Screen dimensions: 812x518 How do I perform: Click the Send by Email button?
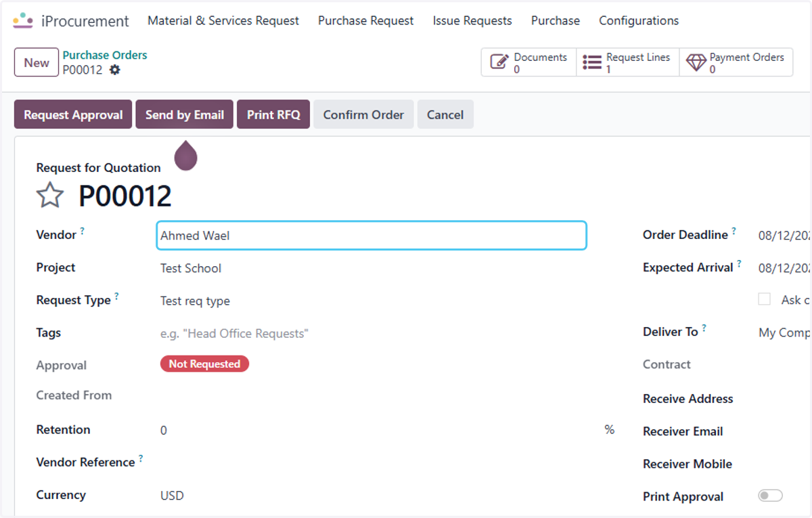[x=185, y=114]
